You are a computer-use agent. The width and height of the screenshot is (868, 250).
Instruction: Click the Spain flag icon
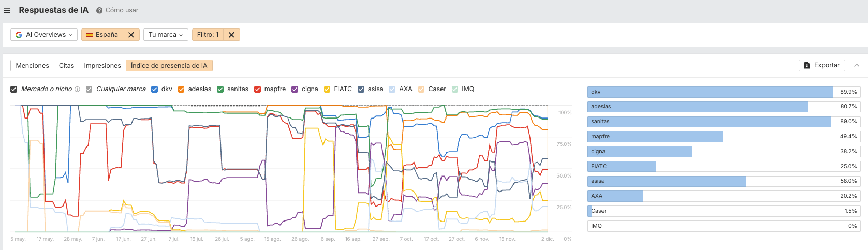point(90,35)
